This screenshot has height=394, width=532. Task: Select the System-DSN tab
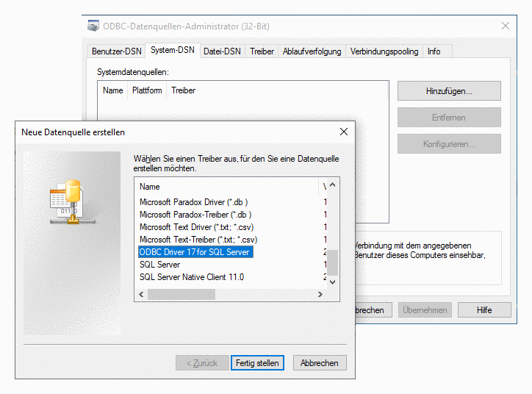173,50
